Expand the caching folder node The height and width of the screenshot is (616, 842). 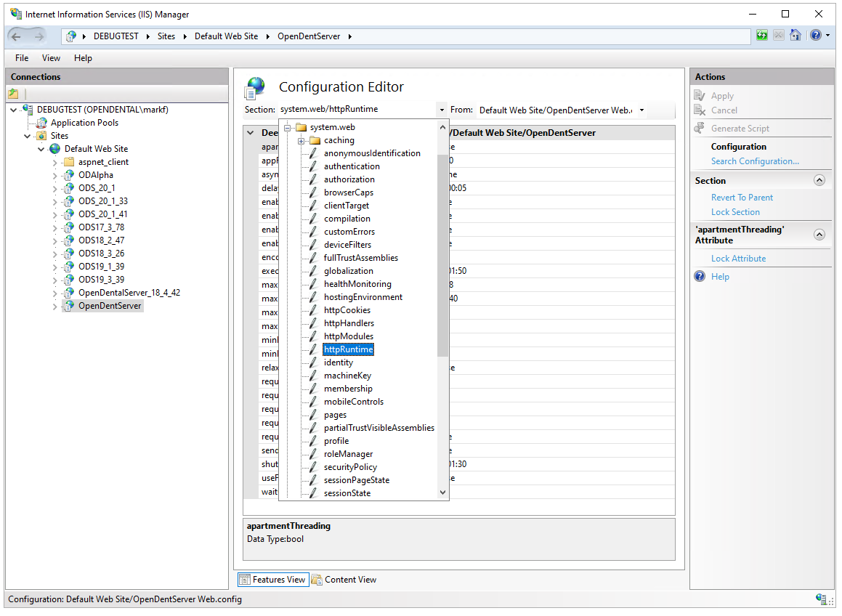[x=301, y=140]
